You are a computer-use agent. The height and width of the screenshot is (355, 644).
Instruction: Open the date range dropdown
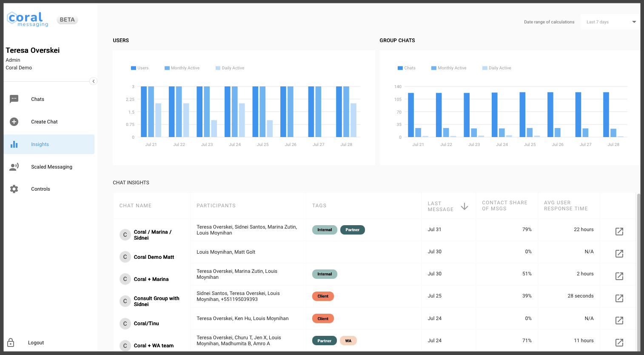(610, 22)
